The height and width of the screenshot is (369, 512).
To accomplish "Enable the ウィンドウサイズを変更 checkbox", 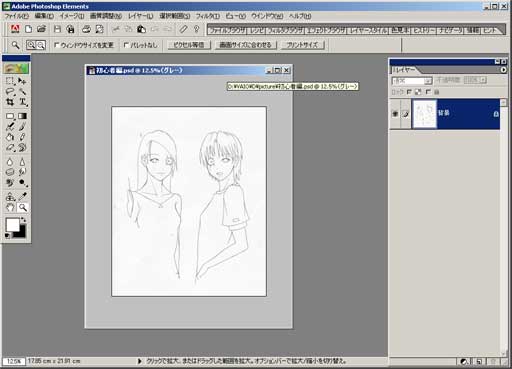I will click(56, 45).
